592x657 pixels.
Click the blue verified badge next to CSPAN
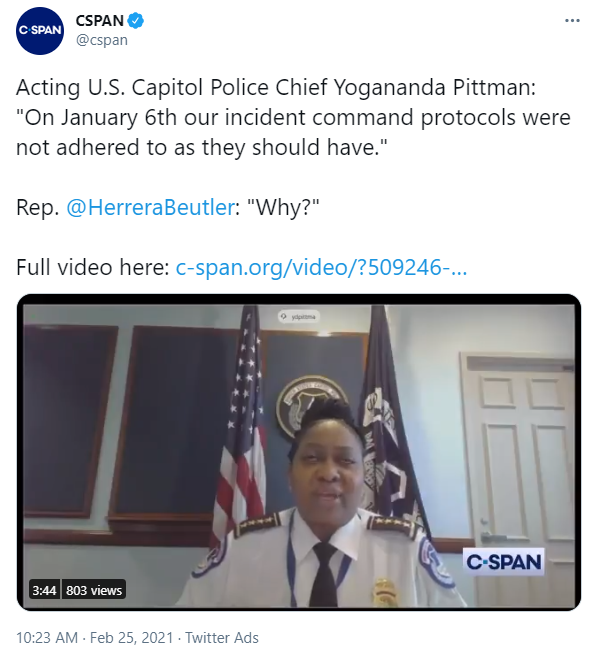click(x=136, y=21)
